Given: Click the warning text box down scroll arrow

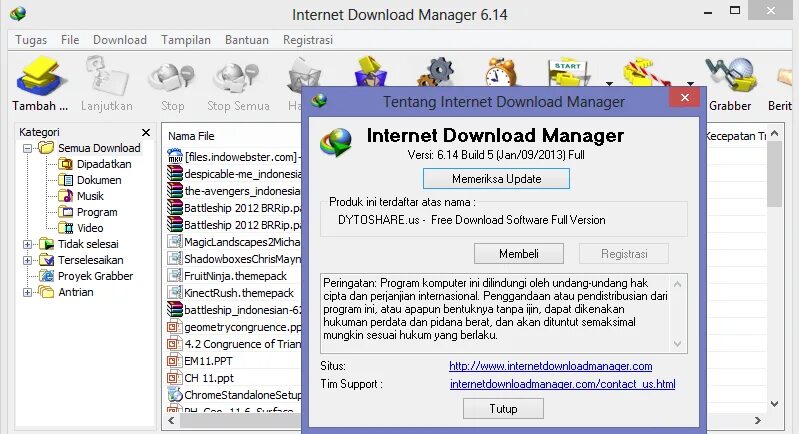Looking at the screenshot, I should (x=677, y=344).
